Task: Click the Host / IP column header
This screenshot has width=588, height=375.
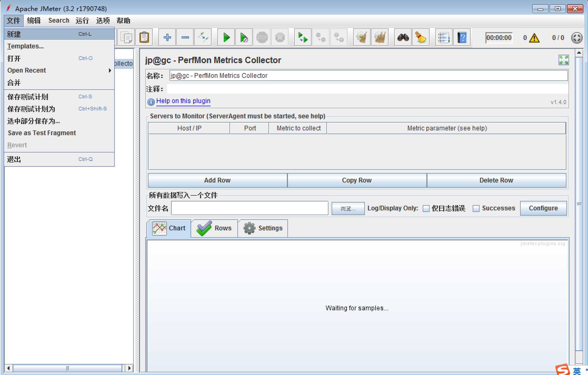Action: point(189,128)
